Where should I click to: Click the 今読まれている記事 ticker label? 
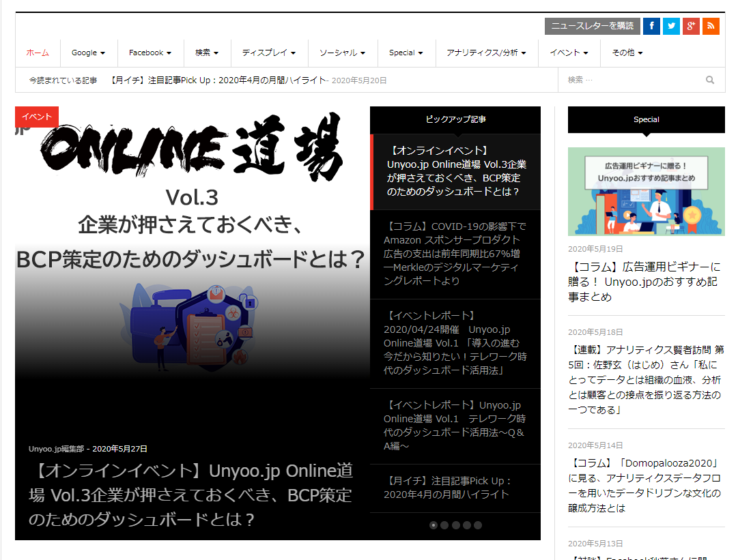click(x=63, y=80)
